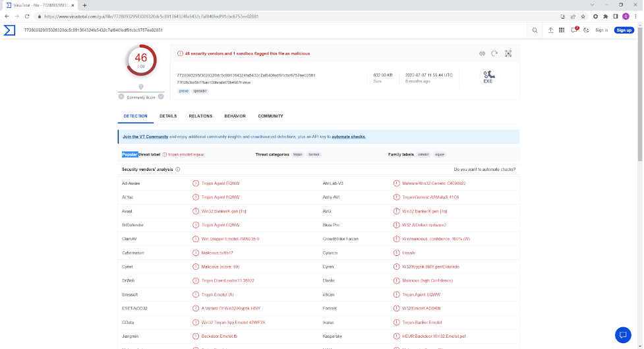Click the banker threat category chip
This screenshot has height=349, width=644.
314,154
